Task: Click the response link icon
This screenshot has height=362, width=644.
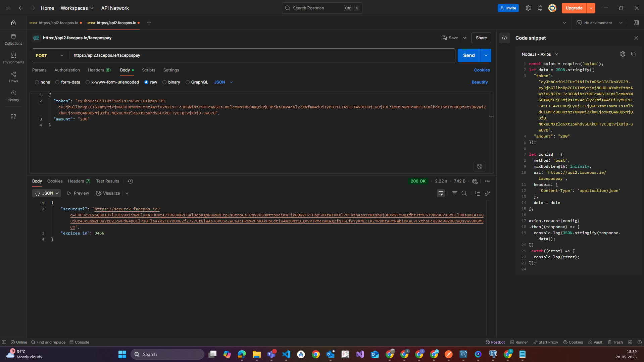Action: (x=487, y=193)
